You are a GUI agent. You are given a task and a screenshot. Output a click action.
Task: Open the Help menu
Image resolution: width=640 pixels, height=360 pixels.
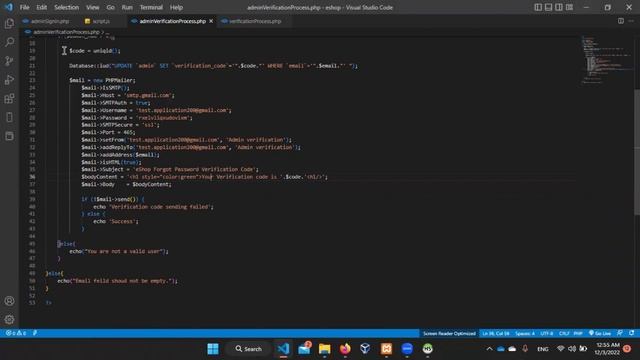pyautogui.click(x=176, y=7)
